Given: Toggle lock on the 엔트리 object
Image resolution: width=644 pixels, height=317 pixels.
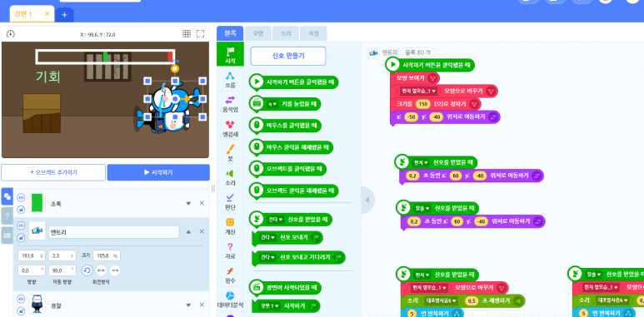Looking at the screenshot, I should [21, 237].
